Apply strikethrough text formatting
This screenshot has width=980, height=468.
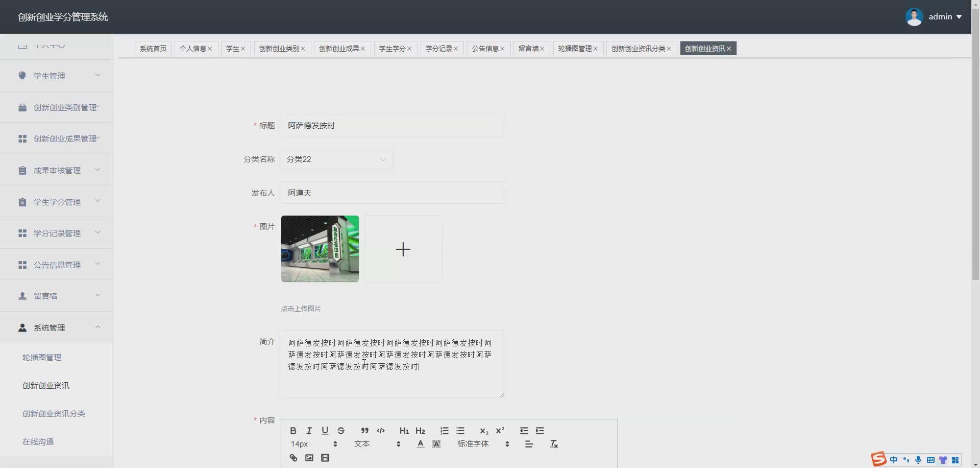click(340, 431)
